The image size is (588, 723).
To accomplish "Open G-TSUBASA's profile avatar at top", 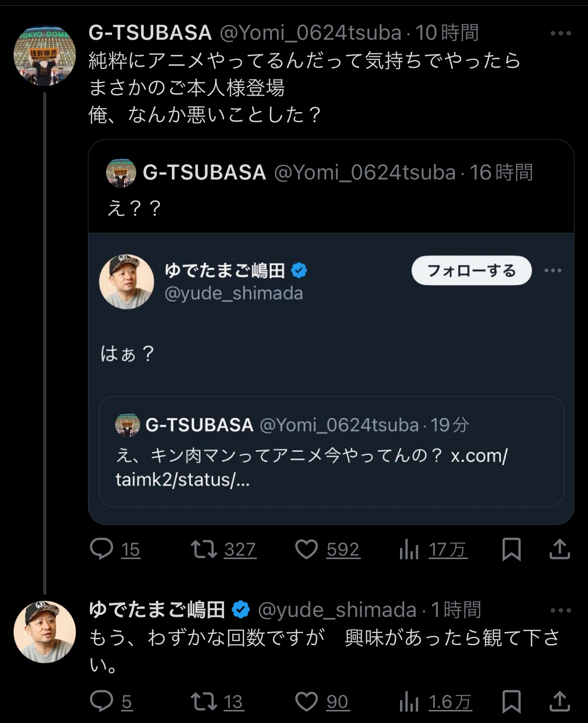I will click(45, 55).
